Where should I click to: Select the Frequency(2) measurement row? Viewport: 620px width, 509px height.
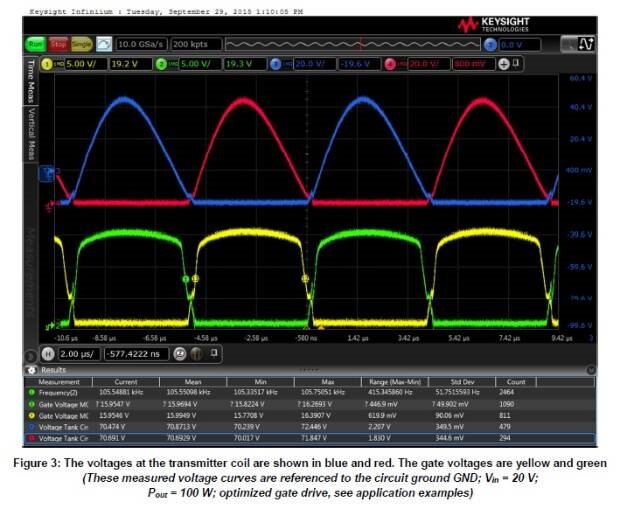310,392
